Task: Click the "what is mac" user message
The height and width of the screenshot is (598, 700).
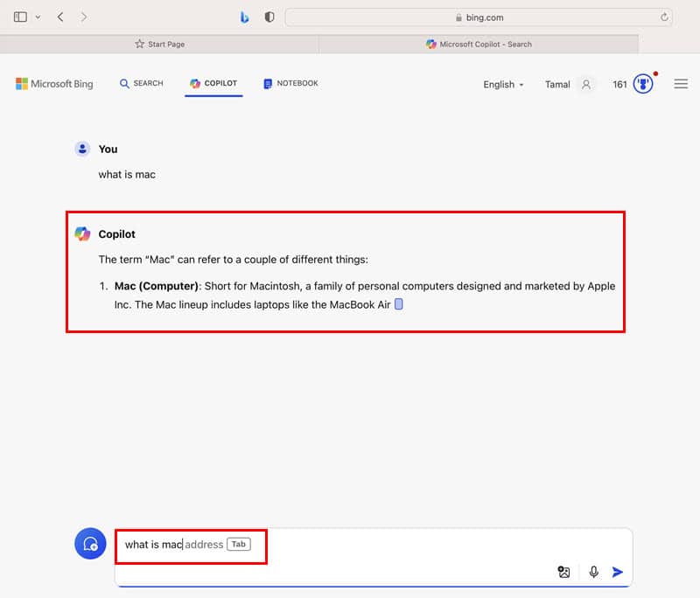Action: tap(127, 174)
